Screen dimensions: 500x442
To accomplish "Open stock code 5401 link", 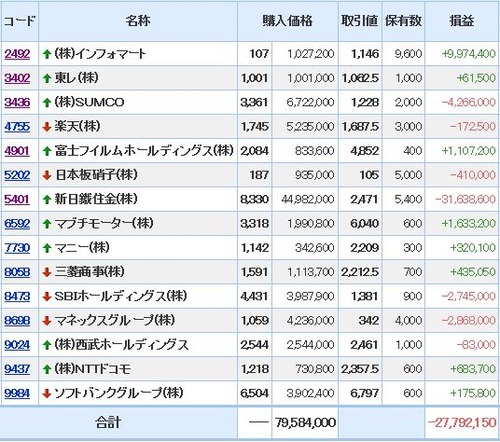I will [x=17, y=199].
